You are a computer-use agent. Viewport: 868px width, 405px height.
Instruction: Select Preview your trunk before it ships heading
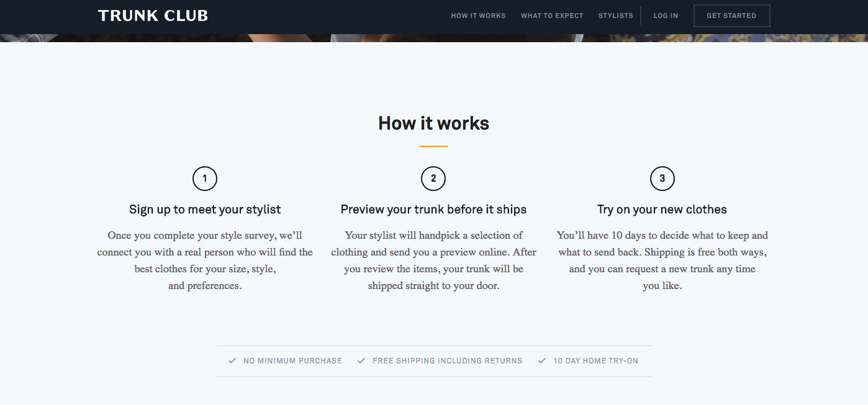[433, 210]
